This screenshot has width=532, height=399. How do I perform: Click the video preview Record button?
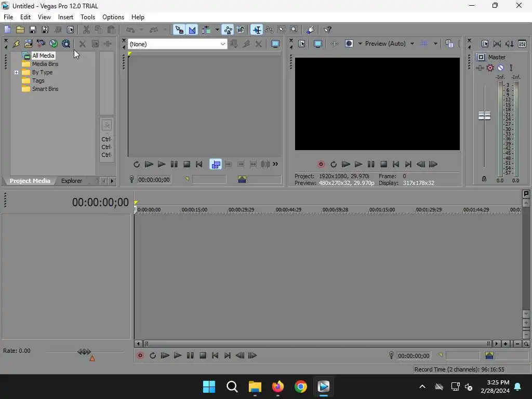pyautogui.click(x=321, y=165)
